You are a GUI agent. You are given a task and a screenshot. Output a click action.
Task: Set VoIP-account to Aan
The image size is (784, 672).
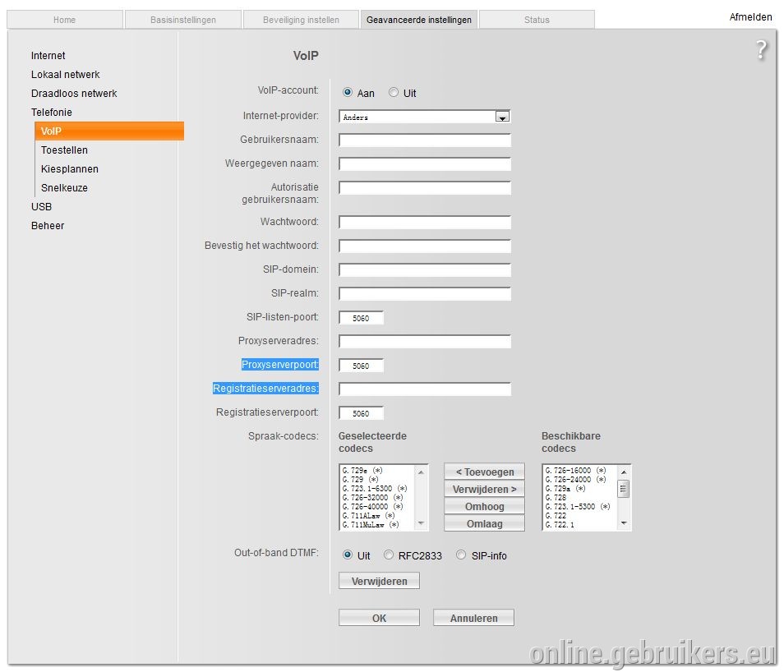(x=348, y=93)
